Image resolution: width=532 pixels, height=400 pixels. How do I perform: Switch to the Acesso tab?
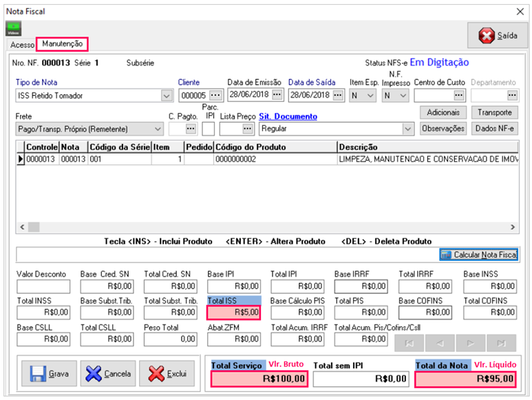pyautogui.click(x=22, y=45)
